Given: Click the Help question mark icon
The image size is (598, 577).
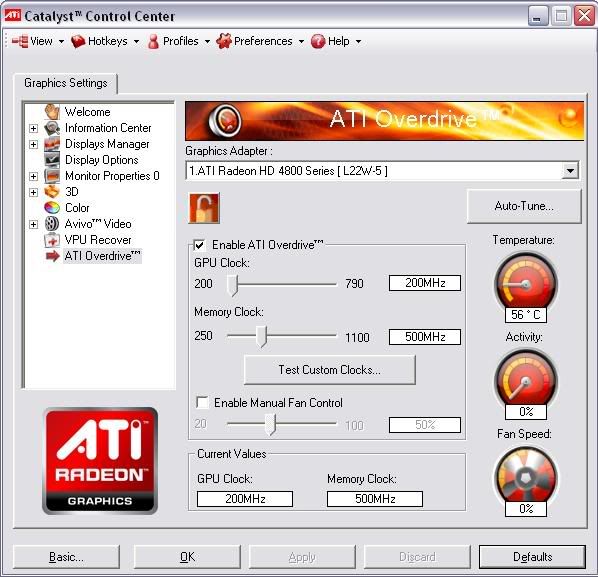Looking at the screenshot, I should (x=318, y=41).
